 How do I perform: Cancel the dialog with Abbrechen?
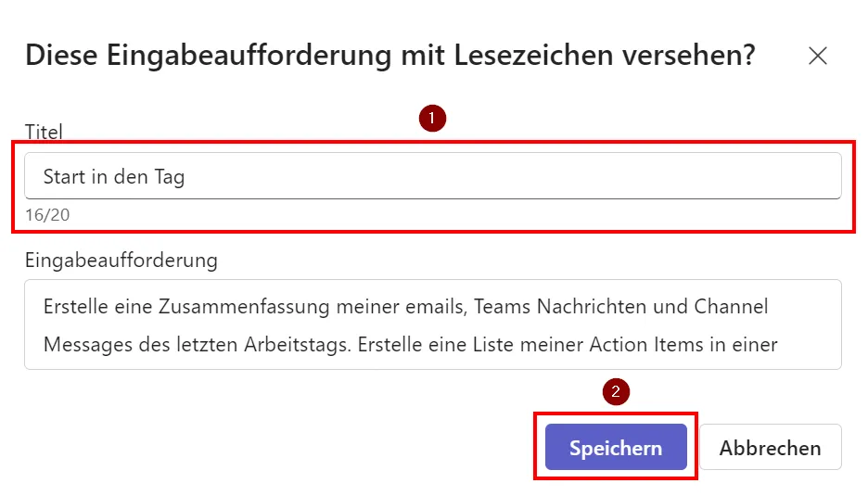(770, 448)
